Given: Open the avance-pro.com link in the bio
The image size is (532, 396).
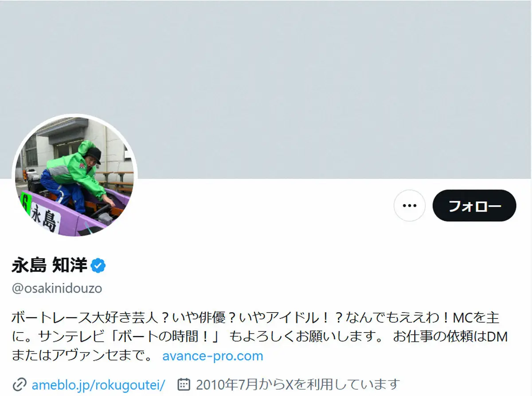Looking at the screenshot, I should pyautogui.click(x=213, y=356).
